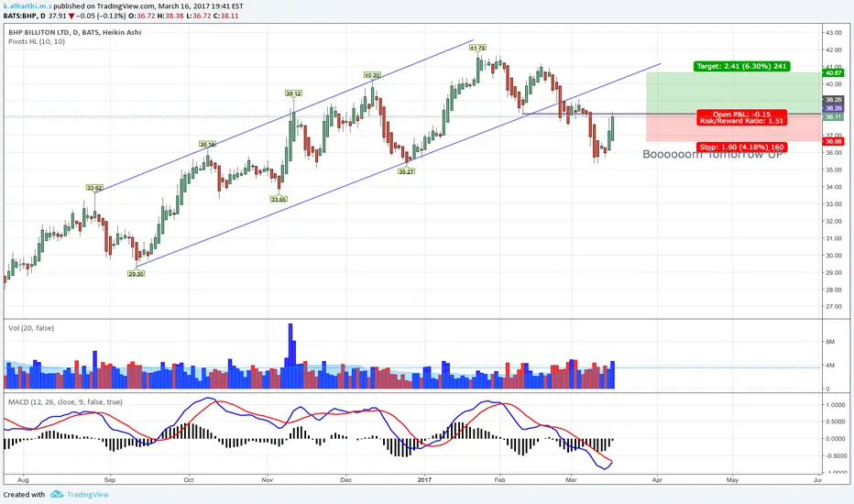Click the 35.27 pivot low label
Screen dimensions: 854x504
(x=406, y=171)
